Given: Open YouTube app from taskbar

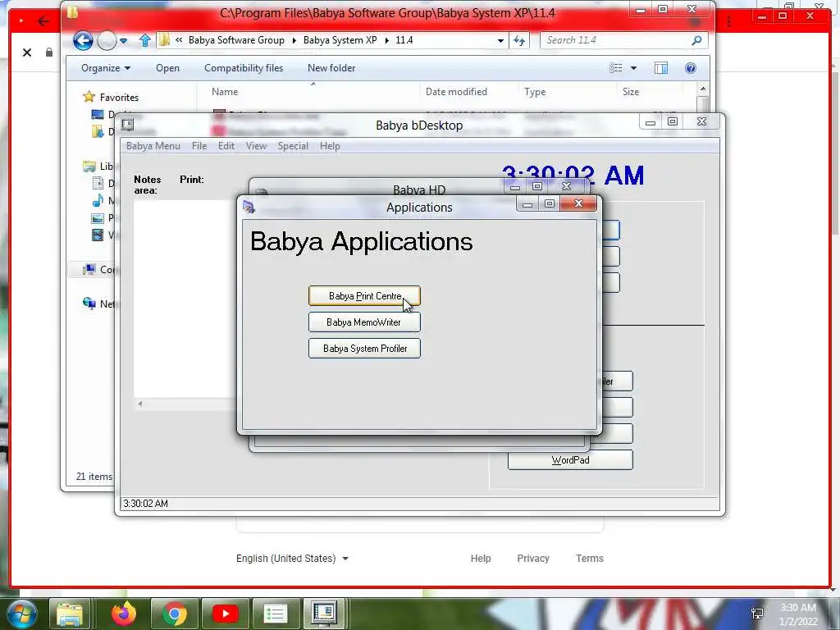Looking at the screenshot, I should pos(225,614).
